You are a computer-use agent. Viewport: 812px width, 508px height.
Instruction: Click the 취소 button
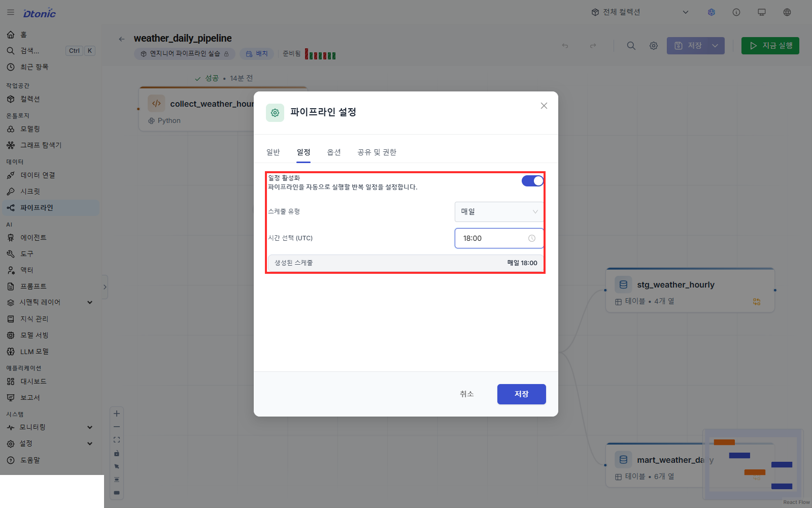coord(467,394)
